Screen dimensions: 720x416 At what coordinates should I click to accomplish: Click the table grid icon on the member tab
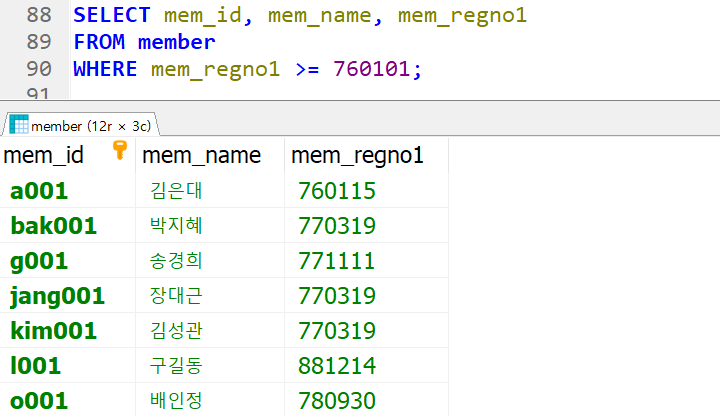pos(19,124)
